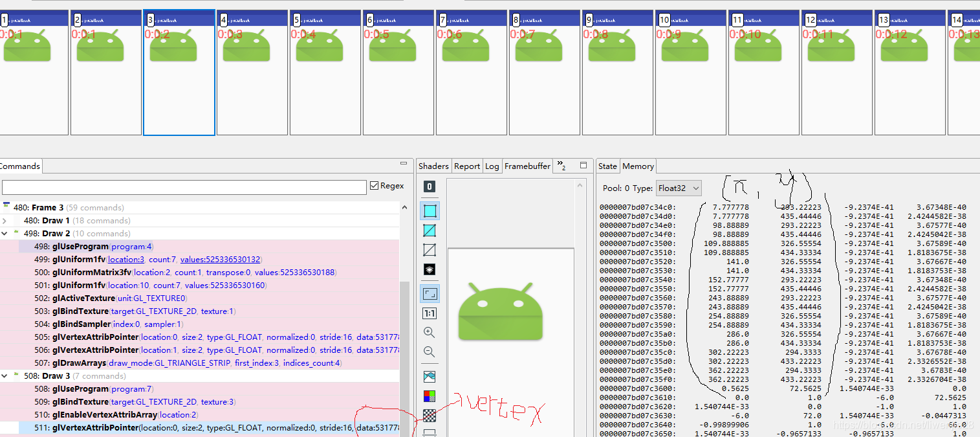Select frame thumbnail 11
980x437 pixels.
763,73
